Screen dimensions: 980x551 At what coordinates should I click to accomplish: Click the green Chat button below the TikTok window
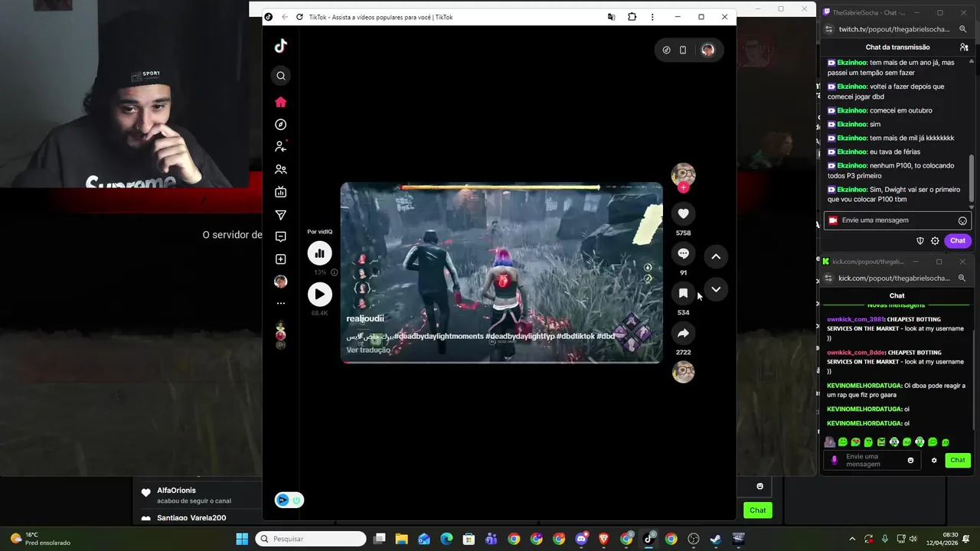(757, 510)
